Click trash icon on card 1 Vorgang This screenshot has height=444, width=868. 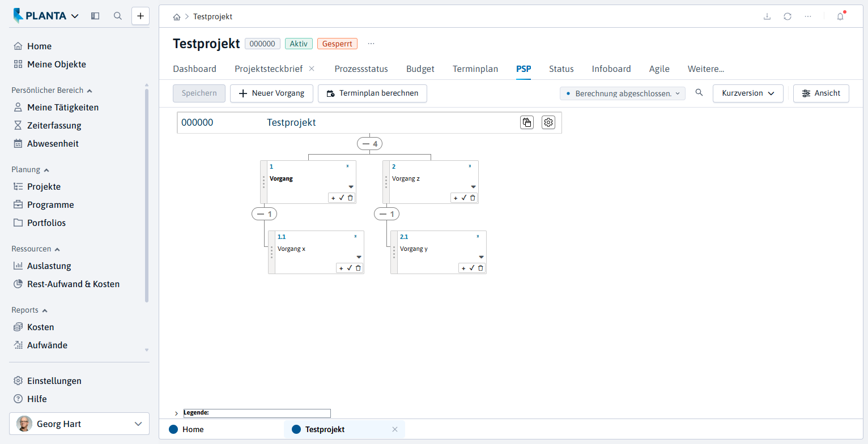350,198
